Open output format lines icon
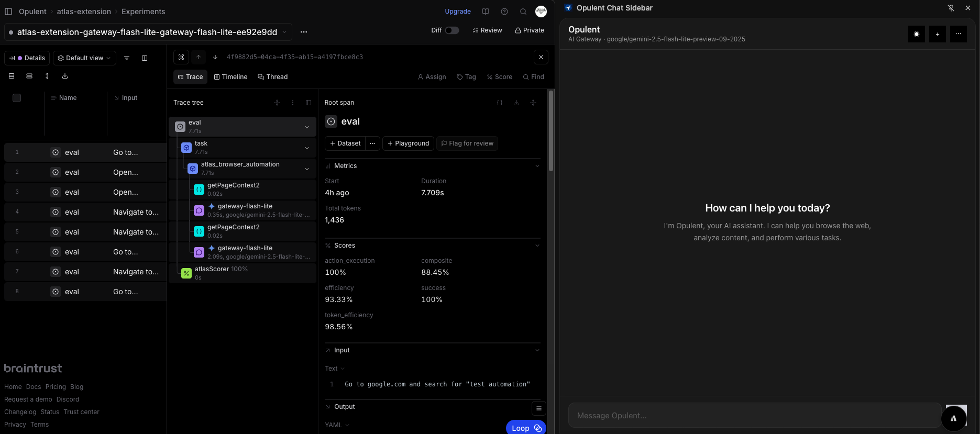 pos(539,408)
